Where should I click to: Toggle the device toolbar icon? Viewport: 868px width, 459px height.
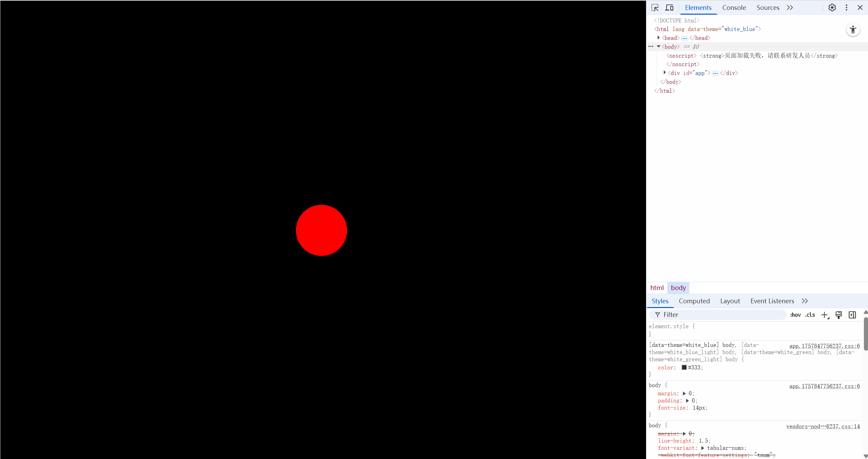point(669,7)
